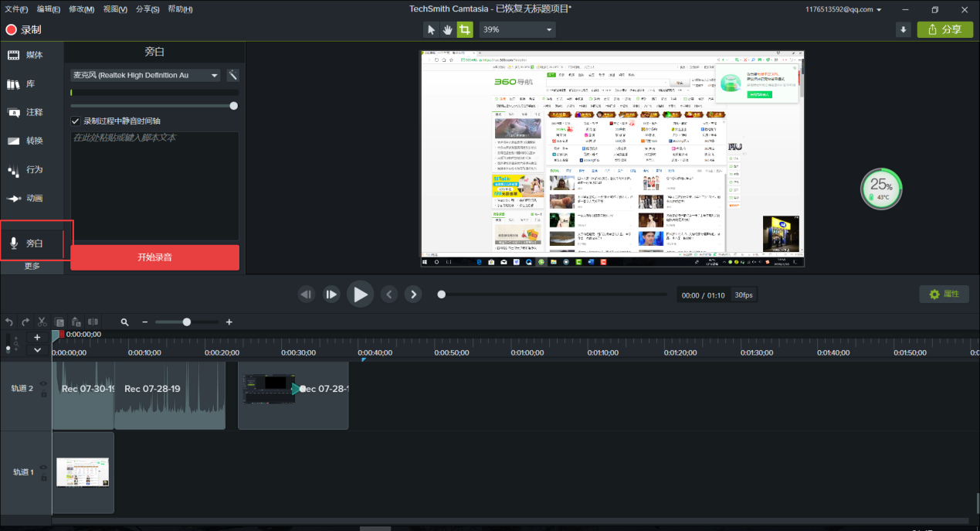The image size is (980, 531).
Task: Redo the edit in timeline toolbar
Action: pyautogui.click(x=25, y=322)
